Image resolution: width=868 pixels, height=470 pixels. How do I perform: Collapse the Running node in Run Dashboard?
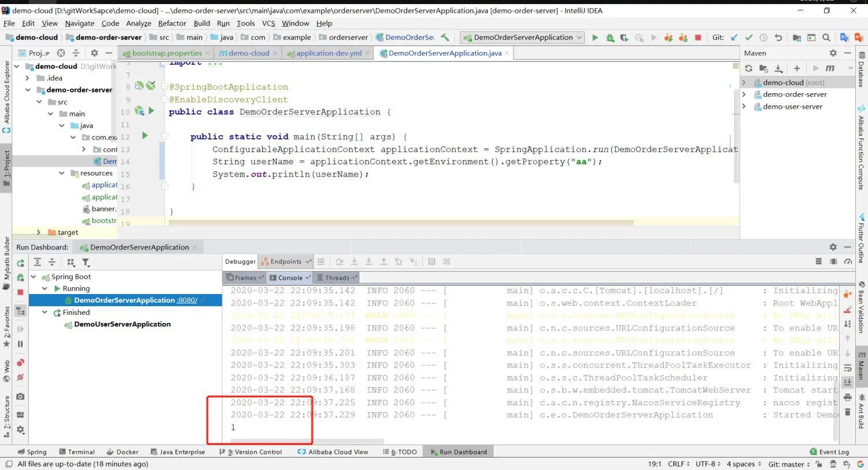click(45, 288)
